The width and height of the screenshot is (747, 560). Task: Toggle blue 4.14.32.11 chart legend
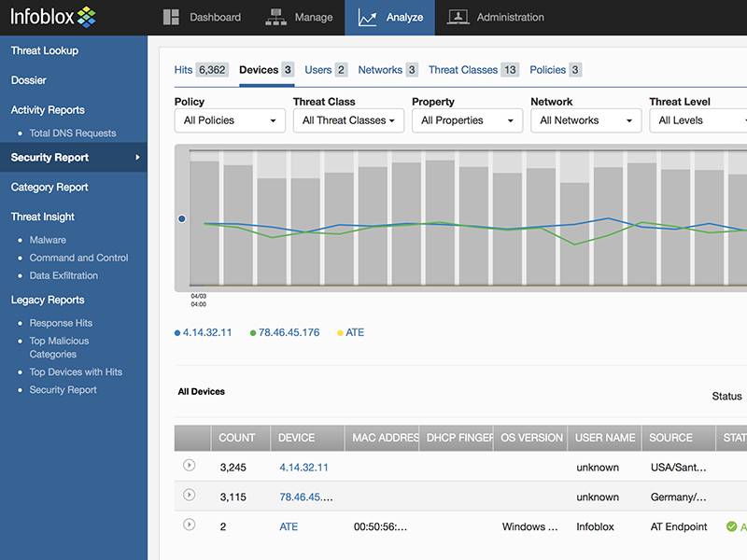click(204, 332)
